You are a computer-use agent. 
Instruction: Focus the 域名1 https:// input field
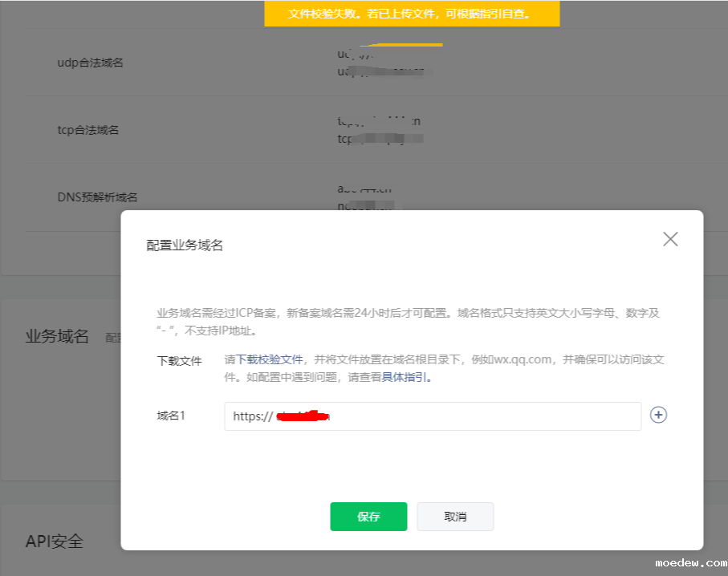[x=433, y=416]
